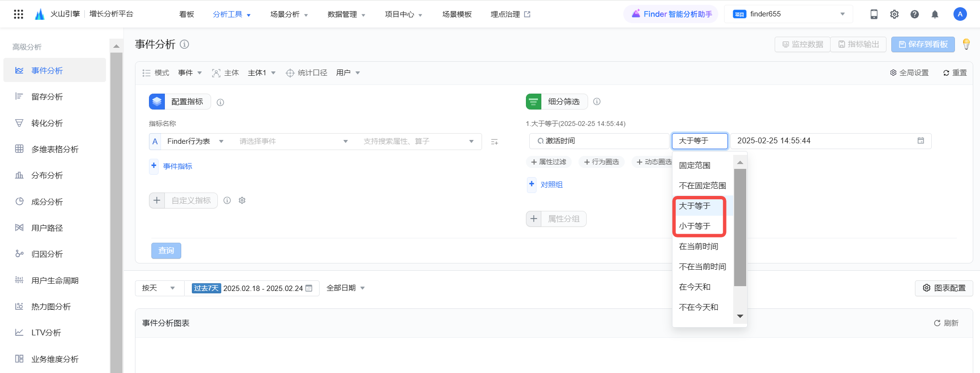
Task: Click 全局设置 button
Action: point(909,73)
